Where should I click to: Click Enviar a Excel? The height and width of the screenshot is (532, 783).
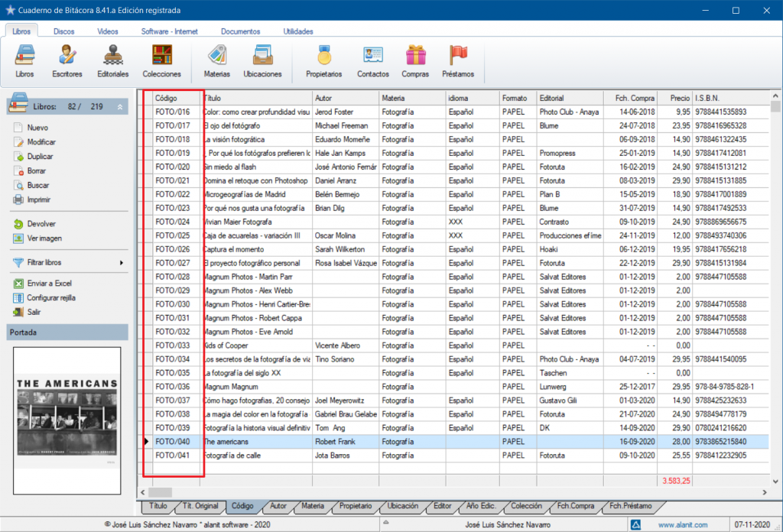(x=49, y=284)
